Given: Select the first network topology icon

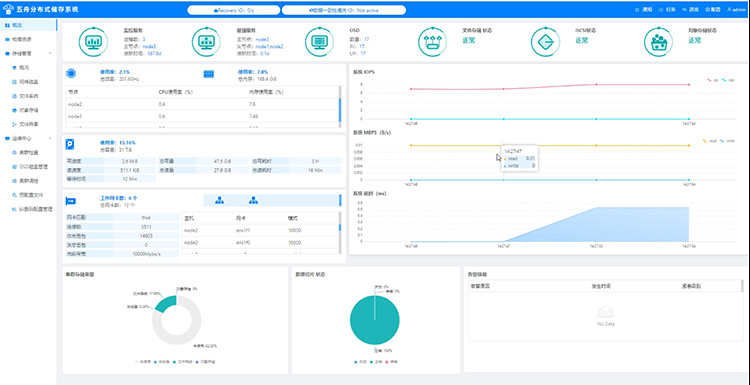Looking at the screenshot, I should pos(220,201).
